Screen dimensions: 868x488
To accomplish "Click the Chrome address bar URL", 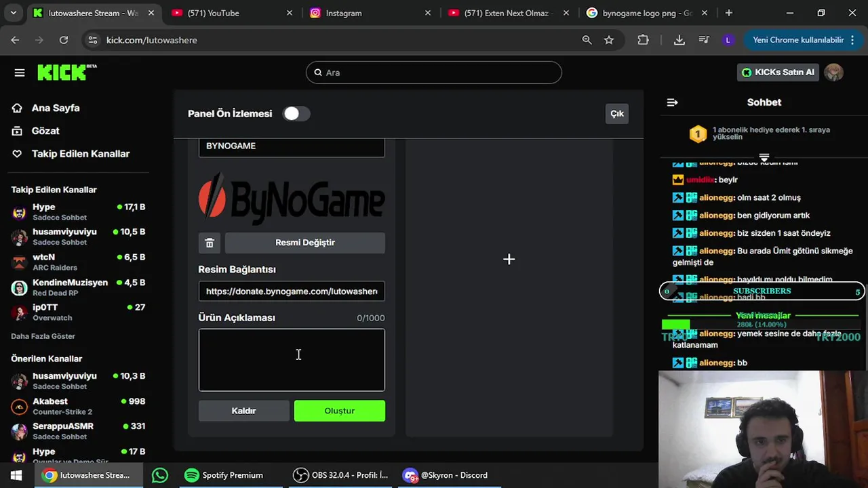I will 152,40.
